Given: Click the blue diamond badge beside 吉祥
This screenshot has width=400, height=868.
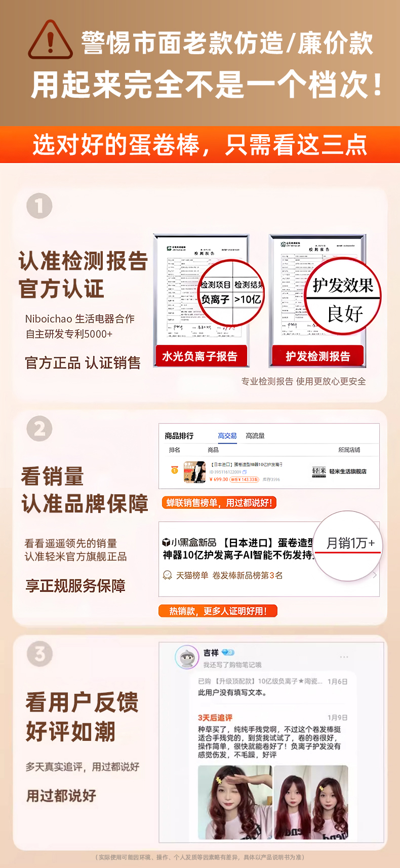Looking at the screenshot, I should [x=227, y=652].
